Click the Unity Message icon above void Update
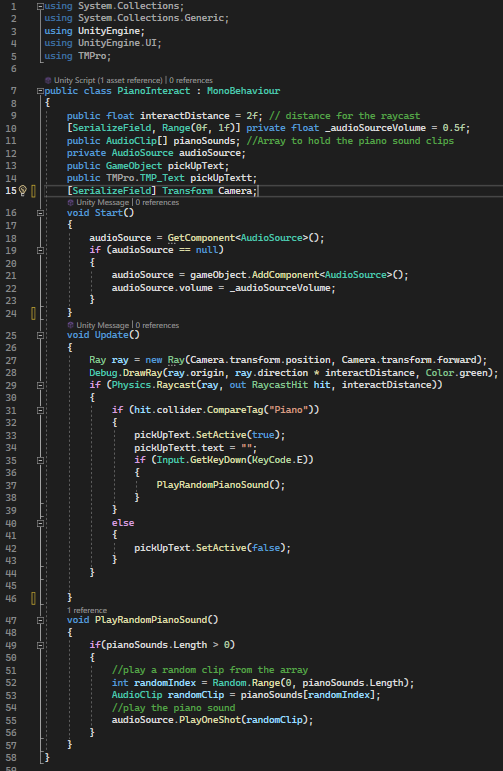 point(70,325)
